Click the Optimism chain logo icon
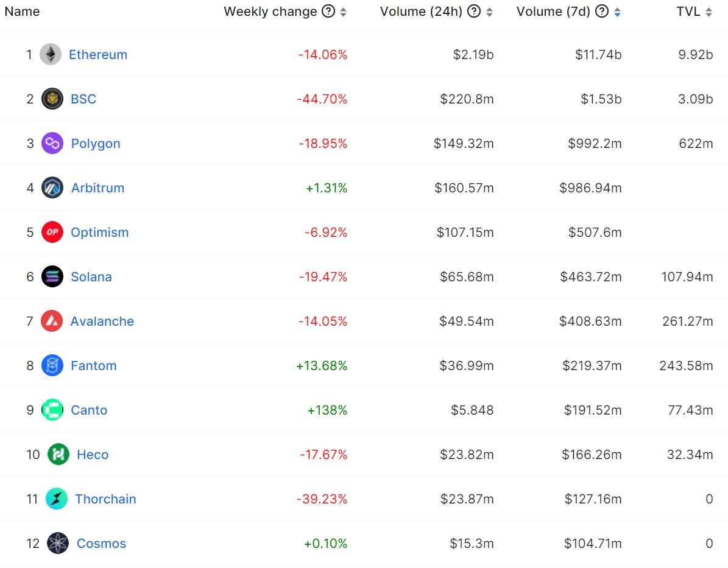Image resolution: width=728 pixels, height=568 pixels. point(52,233)
